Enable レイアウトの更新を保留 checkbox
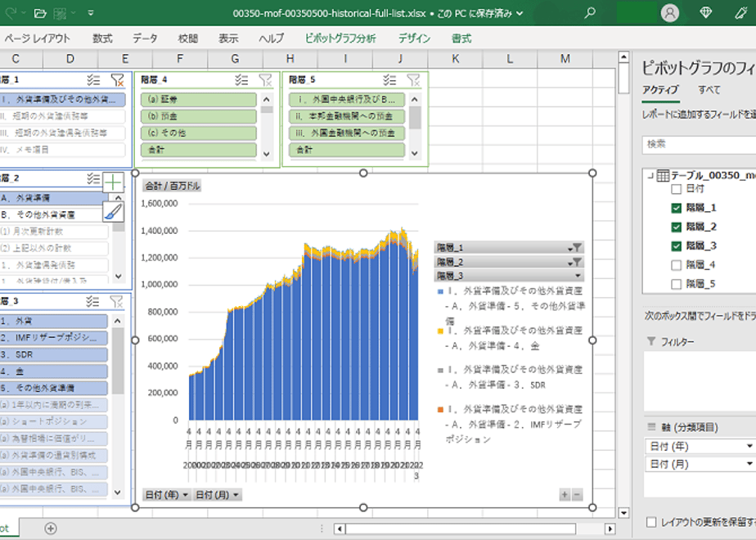This screenshot has width=756, height=540. click(x=651, y=522)
